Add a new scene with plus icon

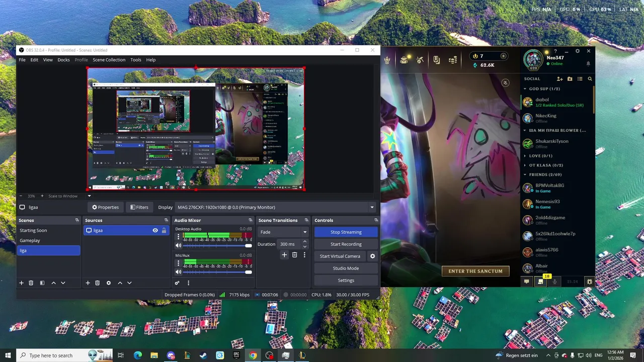point(22,283)
